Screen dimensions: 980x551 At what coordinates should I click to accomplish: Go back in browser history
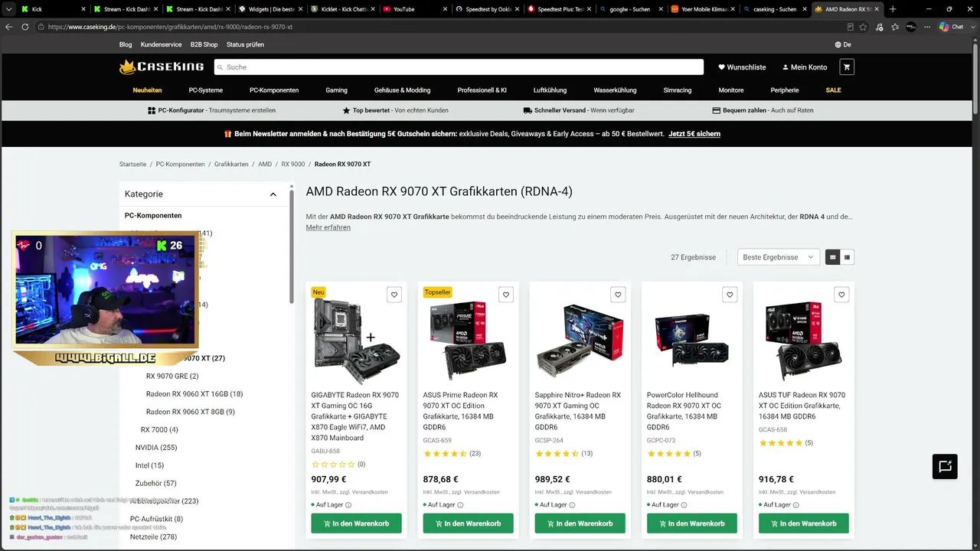coord(9,27)
